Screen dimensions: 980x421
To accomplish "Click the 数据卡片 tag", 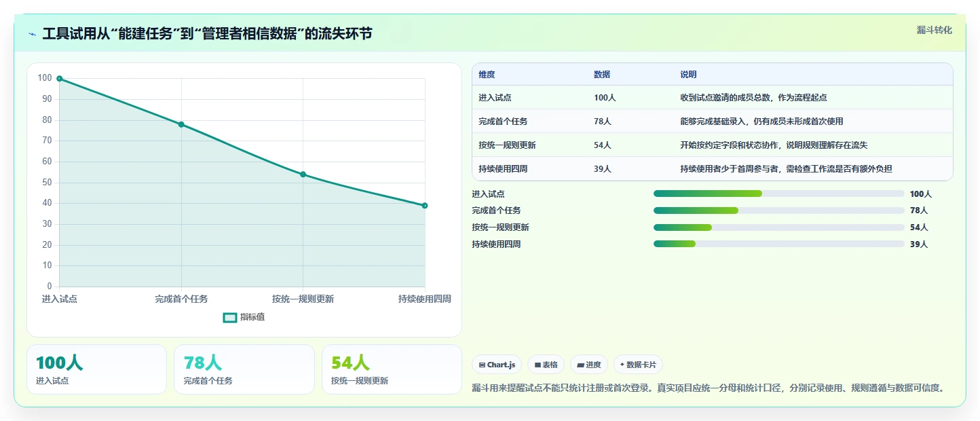I will 638,365.
